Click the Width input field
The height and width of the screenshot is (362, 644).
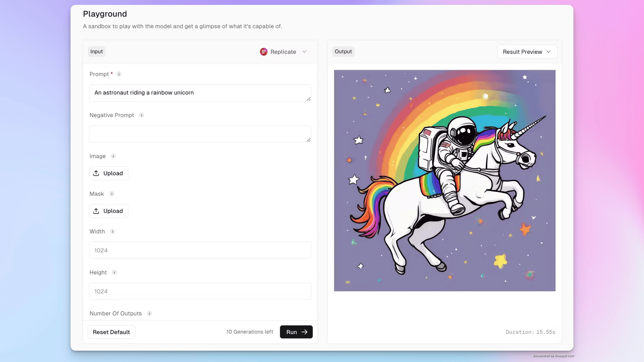pos(200,250)
